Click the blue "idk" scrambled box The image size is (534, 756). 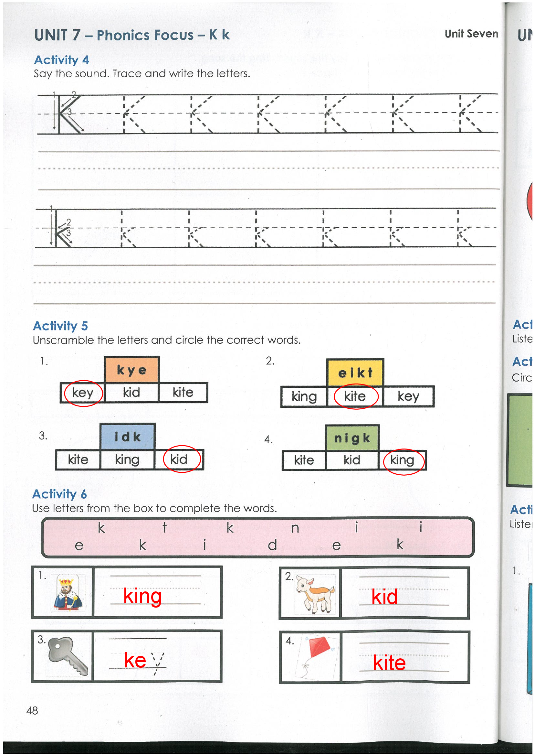point(128,437)
